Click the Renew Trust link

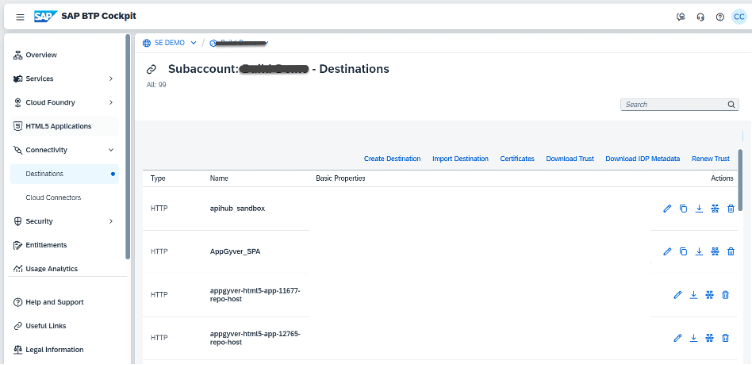pos(711,159)
